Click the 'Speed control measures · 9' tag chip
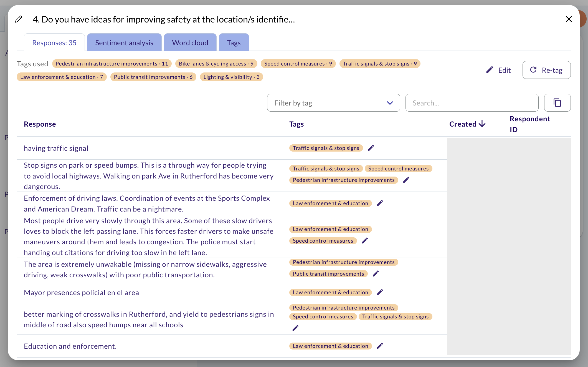This screenshot has width=588, height=367. [298, 64]
